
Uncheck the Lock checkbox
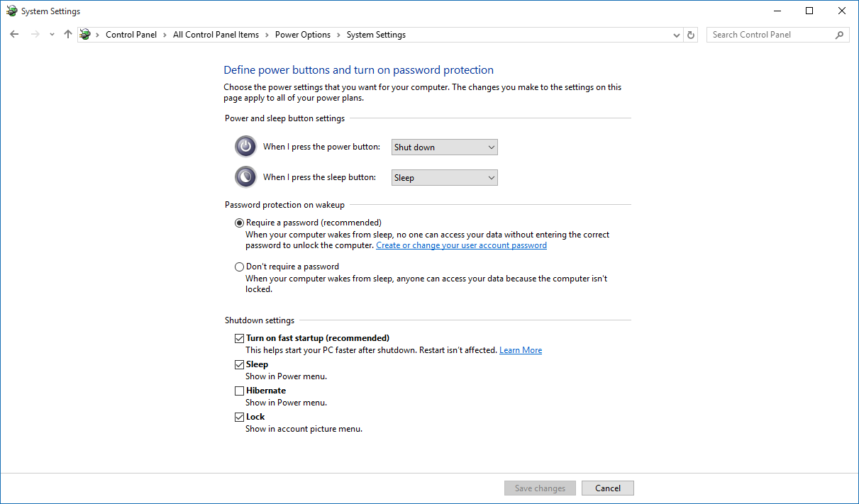point(239,417)
